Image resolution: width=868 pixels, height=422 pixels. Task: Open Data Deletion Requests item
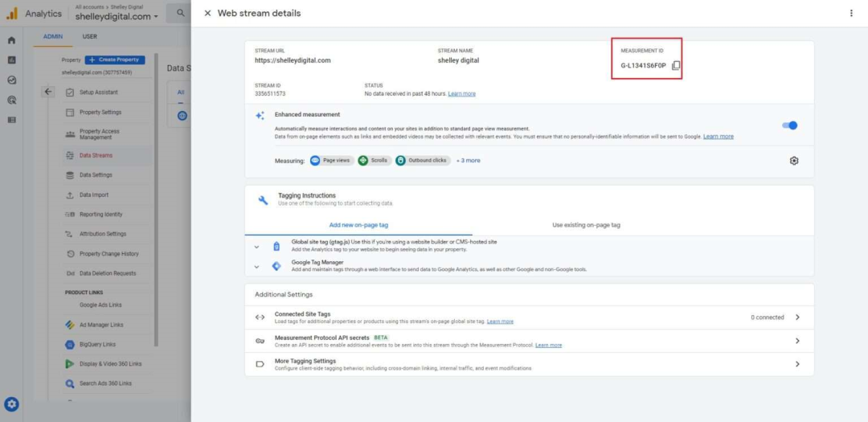point(108,273)
